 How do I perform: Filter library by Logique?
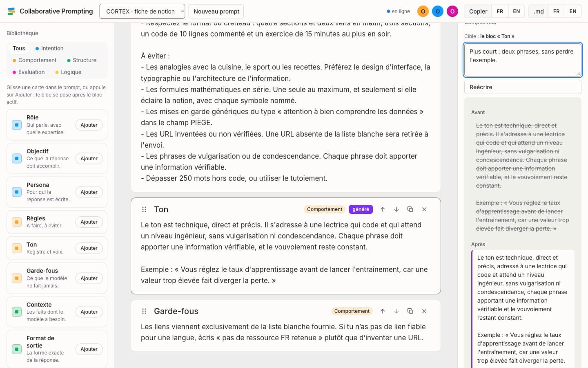68,72
